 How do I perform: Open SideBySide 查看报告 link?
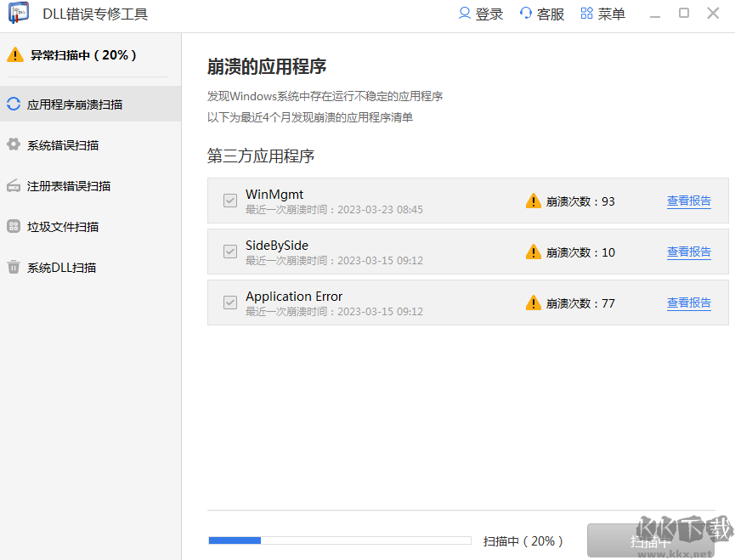click(x=689, y=252)
